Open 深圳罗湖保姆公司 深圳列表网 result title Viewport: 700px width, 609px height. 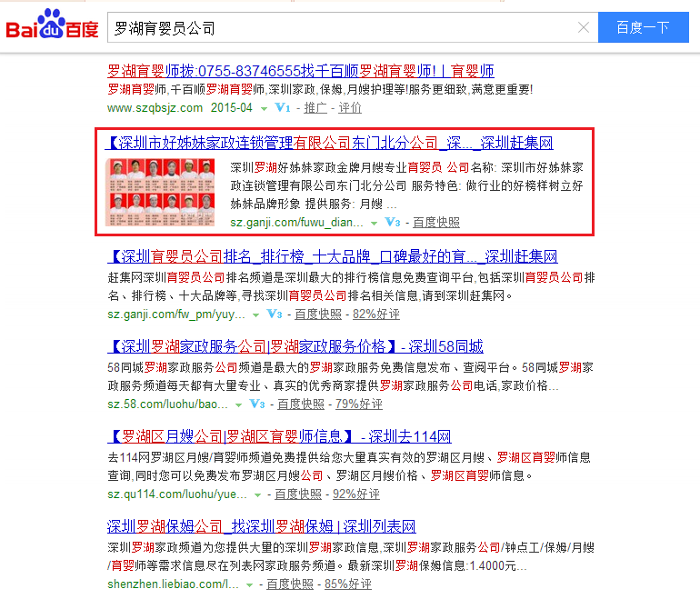tap(262, 526)
